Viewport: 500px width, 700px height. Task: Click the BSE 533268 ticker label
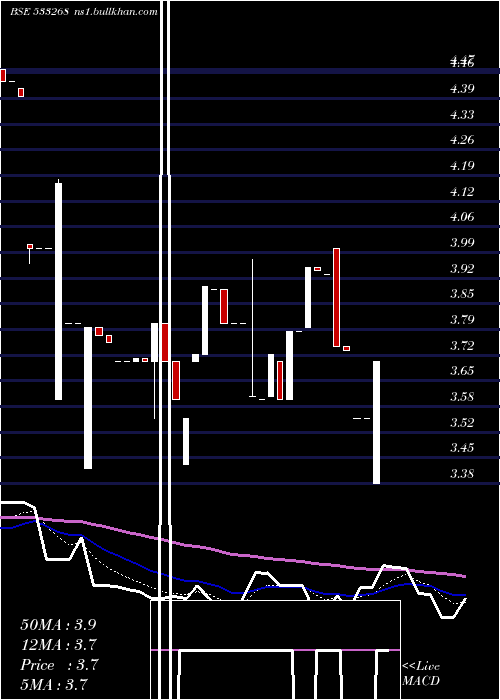39,12
